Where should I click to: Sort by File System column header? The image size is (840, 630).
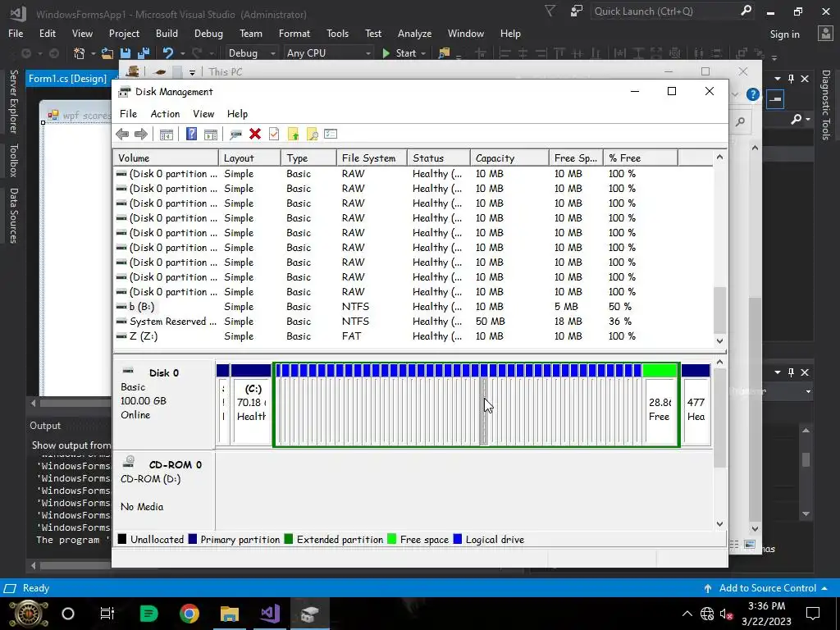[372, 158]
